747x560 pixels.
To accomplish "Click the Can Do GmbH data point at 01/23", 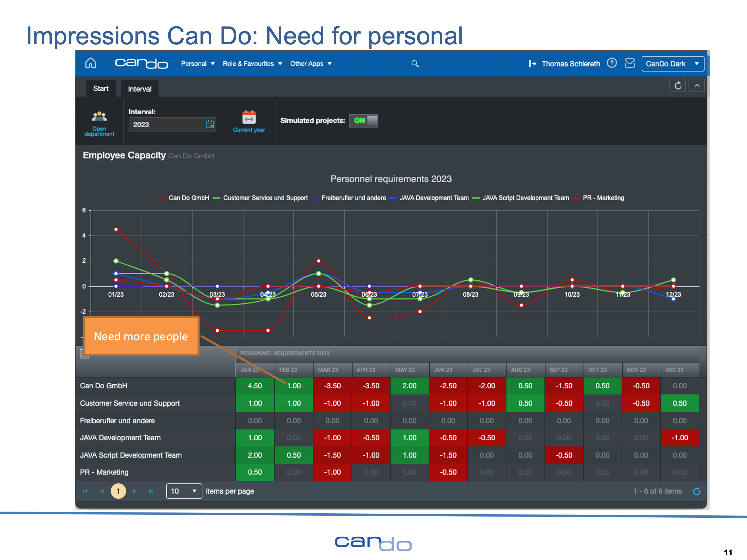I will coord(116,230).
